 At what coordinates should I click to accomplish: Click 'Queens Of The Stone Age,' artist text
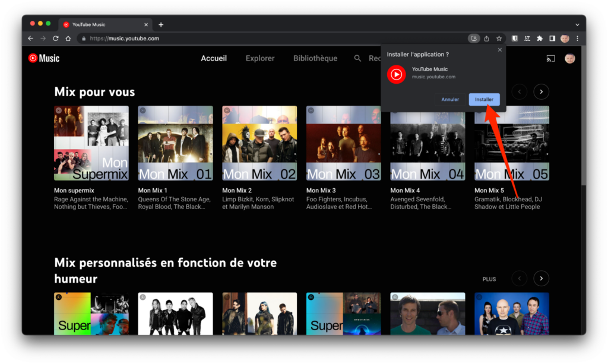pos(174,200)
